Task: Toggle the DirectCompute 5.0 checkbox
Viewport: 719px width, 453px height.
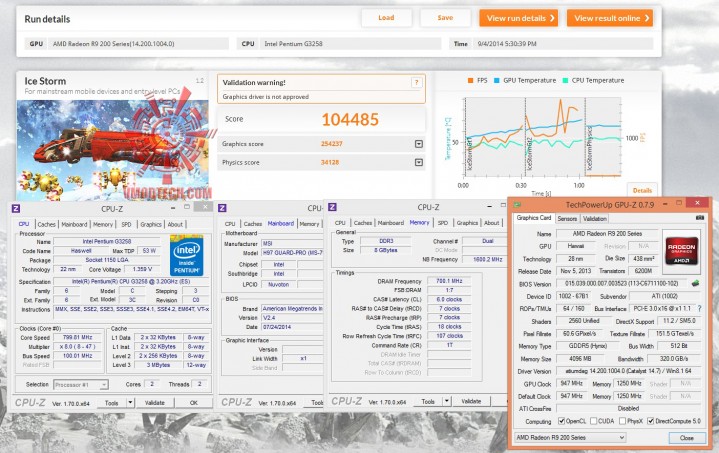Action: pyautogui.click(x=650, y=421)
